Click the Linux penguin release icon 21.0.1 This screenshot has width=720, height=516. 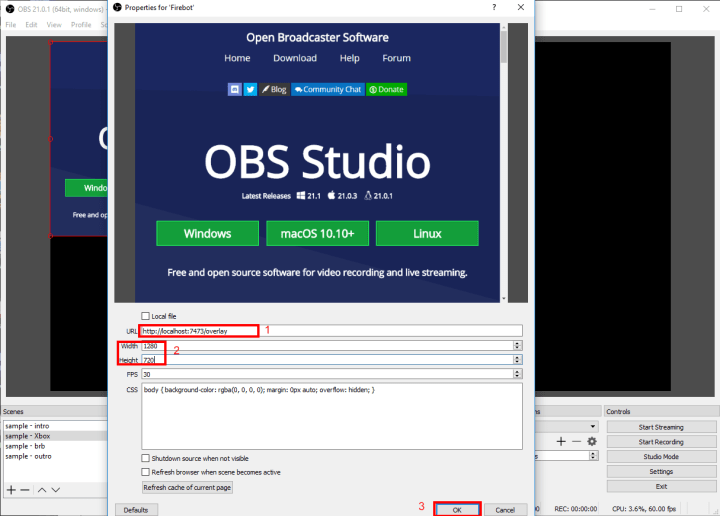click(x=368, y=196)
